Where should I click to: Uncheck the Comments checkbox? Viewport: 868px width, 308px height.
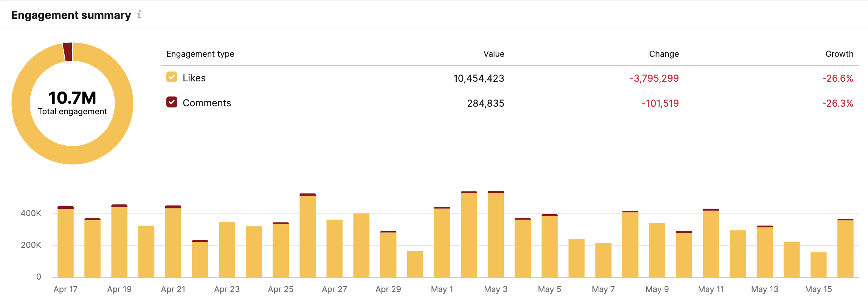point(172,103)
